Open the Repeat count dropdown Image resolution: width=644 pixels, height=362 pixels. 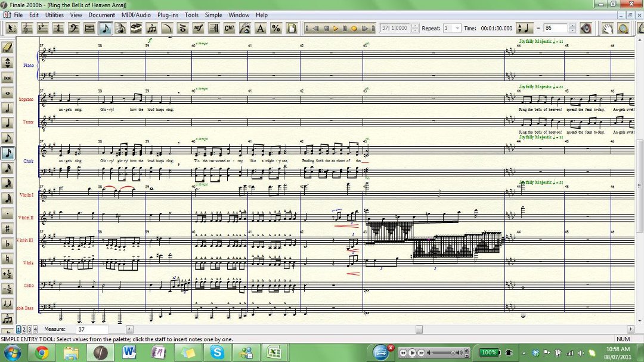click(x=457, y=29)
